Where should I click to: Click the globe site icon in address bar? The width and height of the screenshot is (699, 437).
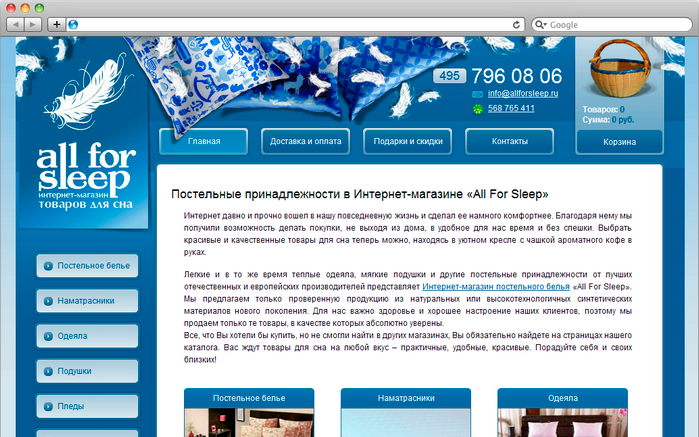[73, 25]
